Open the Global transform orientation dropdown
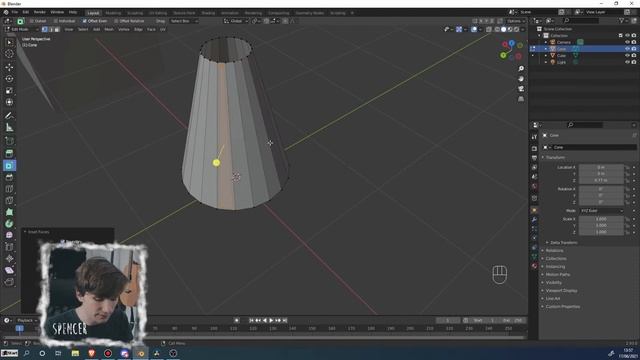Image resolution: width=640 pixels, height=360 pixels. pos(236,21)
